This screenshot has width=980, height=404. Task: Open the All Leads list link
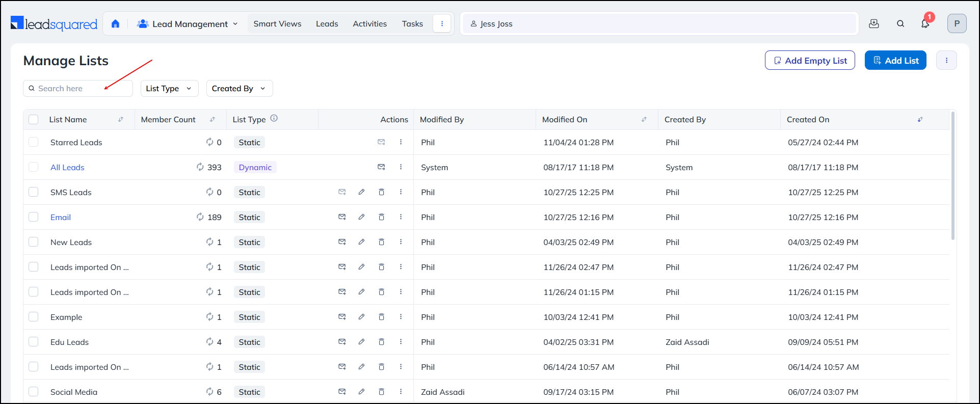click(67, 167)
